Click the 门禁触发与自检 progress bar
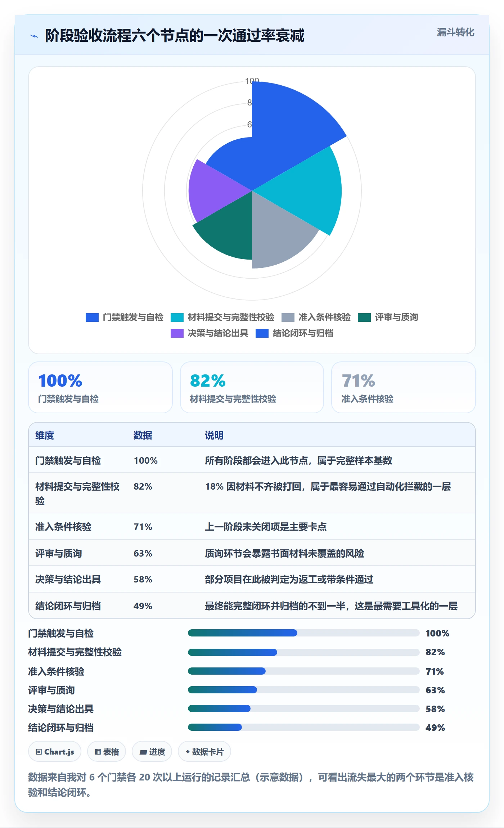The image size is (504, 828). click(x=304, y=633)
